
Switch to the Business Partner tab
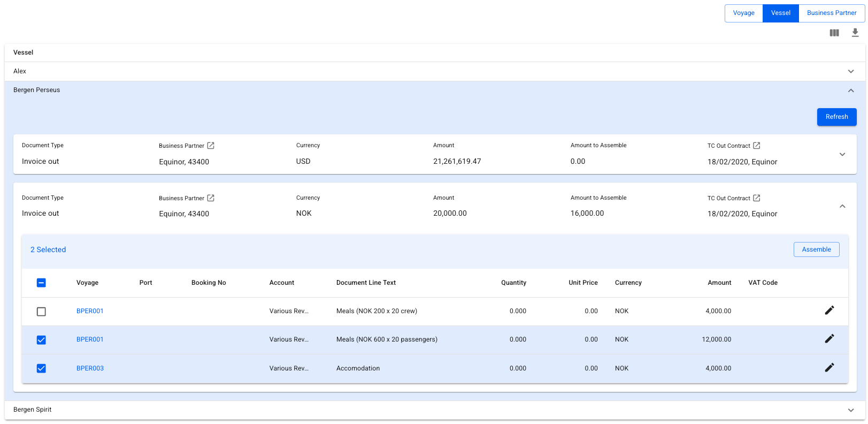point(831,13)
